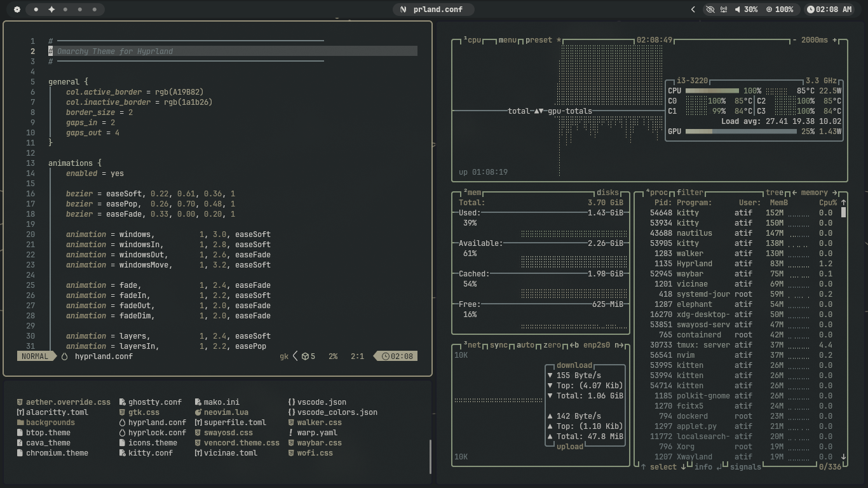Viewport: 868px width, 488px height.
Task: Click the brightness 100% indicator
Action: 780,10
